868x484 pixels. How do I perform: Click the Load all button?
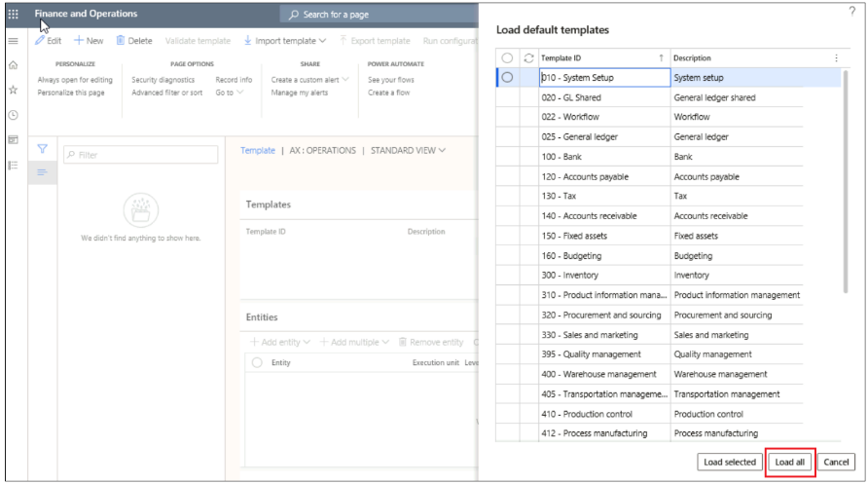(790, 462)
